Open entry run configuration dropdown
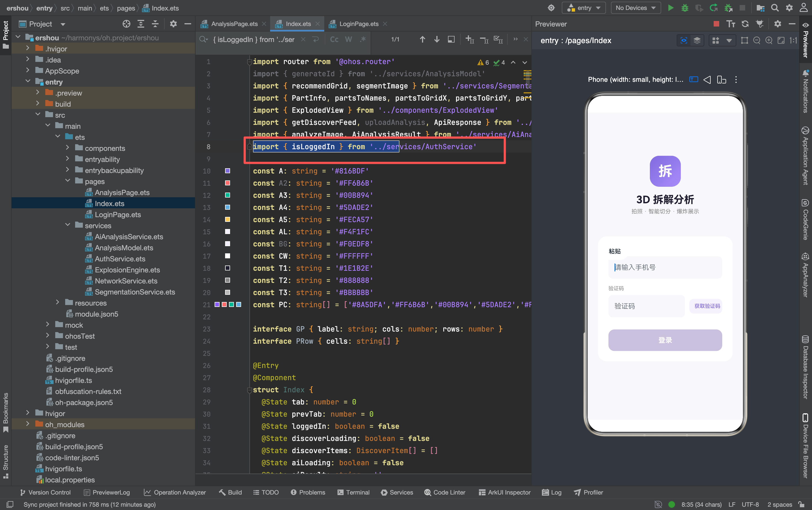 (584, 8)
